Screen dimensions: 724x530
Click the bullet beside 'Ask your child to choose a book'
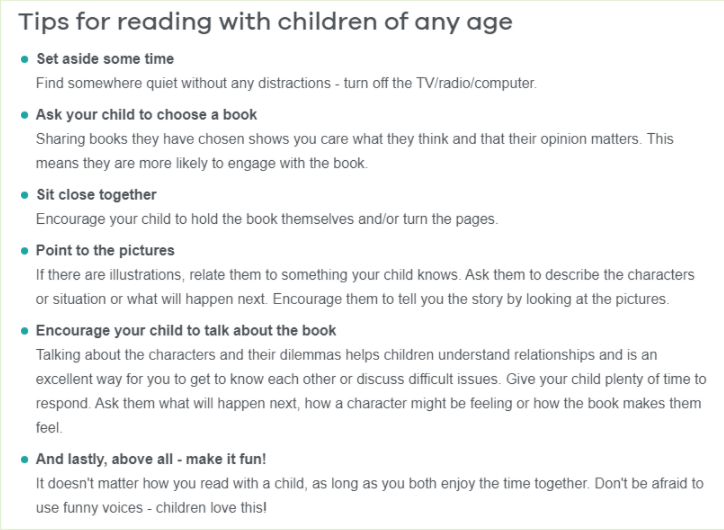point(24,115)
